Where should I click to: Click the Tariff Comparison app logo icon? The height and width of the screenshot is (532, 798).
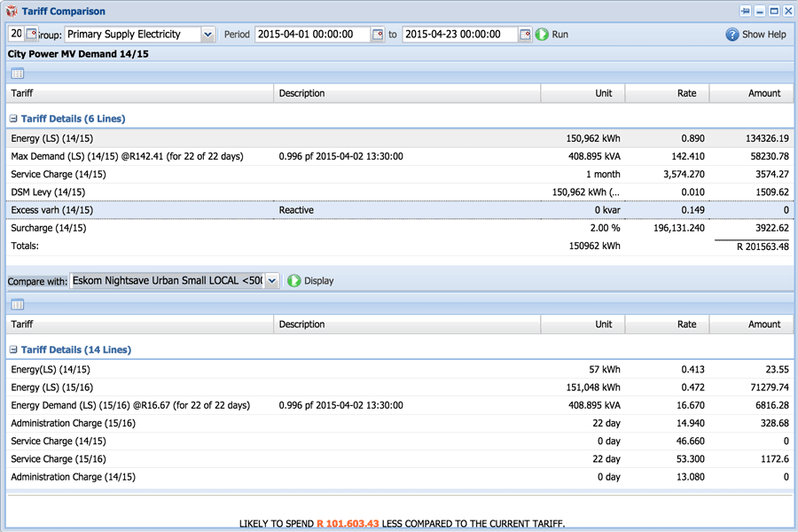pos(12,11)
